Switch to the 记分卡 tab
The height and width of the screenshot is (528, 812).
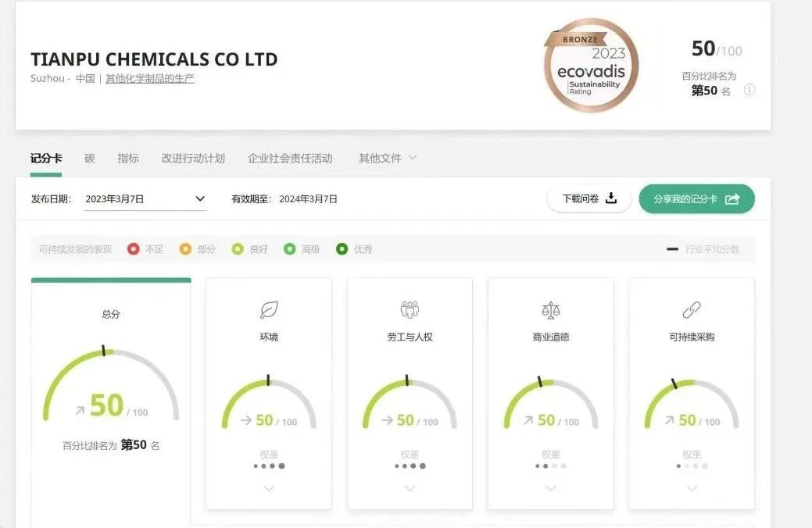pyautogui.click(x=46, y=159)
